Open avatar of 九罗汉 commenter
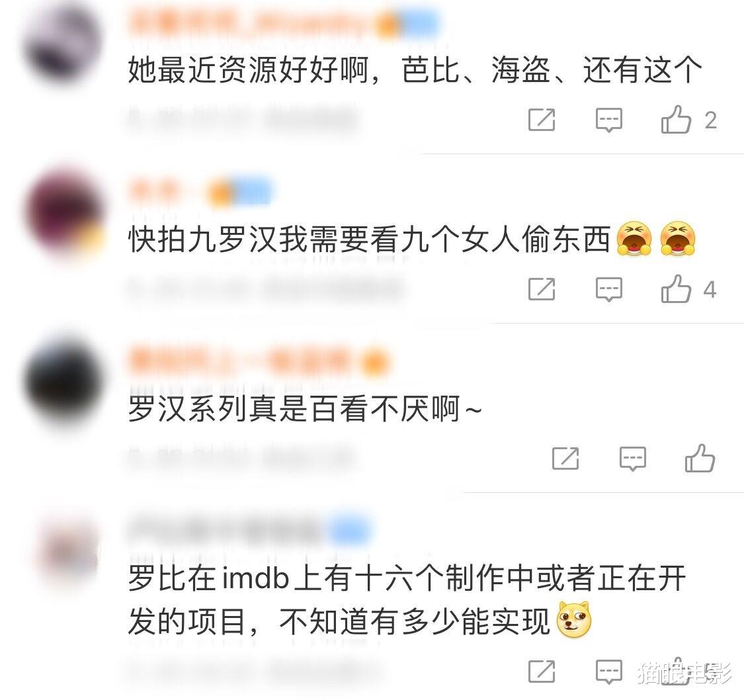The image size is (744, 700). click(63, 214)
